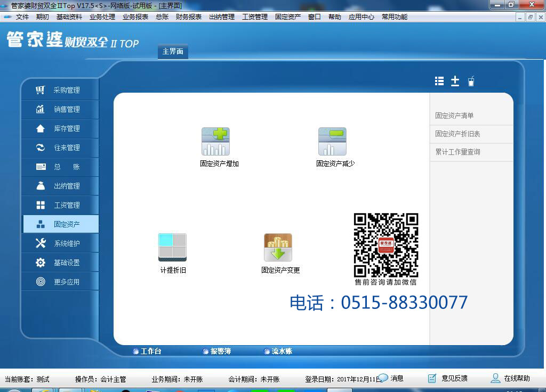The width and height of the screenshot is (546, 392).
Task: Click the 采购管理 shopping cart icon
Action: [x=41, y=90]
